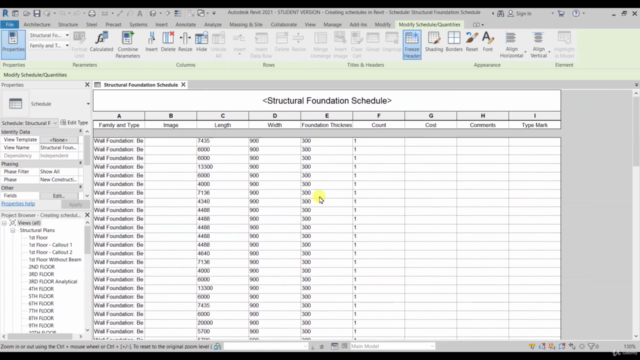Click the Phase Filter Show All value
Screen dimensions: 640x360
(59, 172)
